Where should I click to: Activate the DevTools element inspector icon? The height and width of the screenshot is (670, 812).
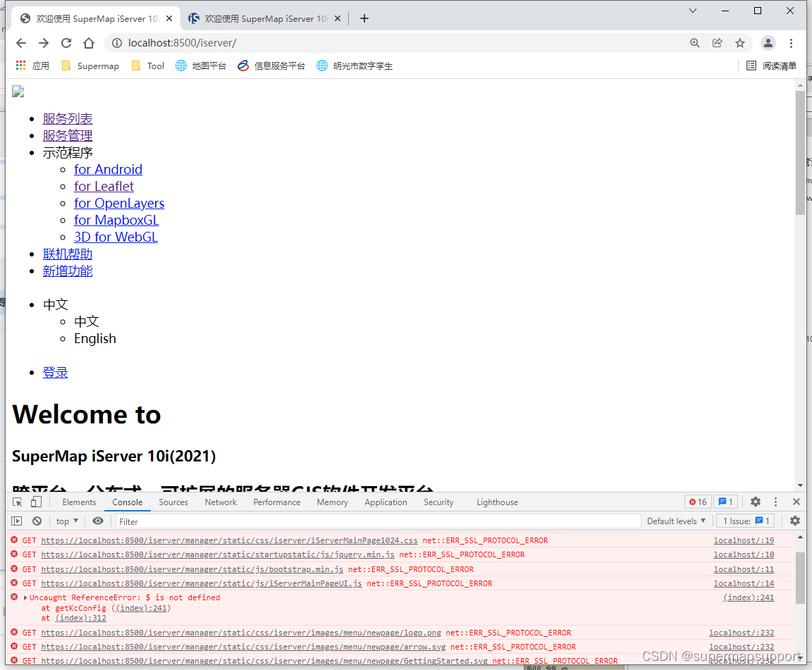(x=17, y=502)
